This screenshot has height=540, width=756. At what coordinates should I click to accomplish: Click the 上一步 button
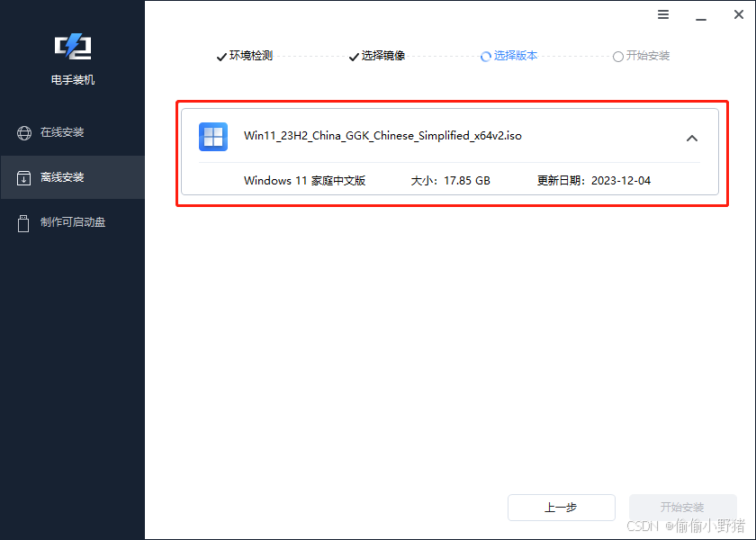coord(562,508)
